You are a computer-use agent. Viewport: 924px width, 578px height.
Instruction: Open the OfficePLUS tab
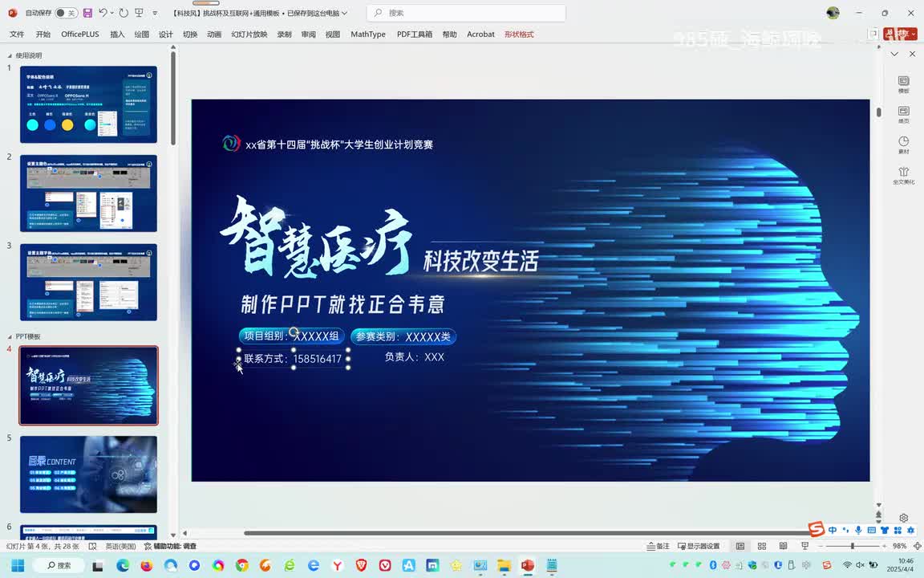80,35
